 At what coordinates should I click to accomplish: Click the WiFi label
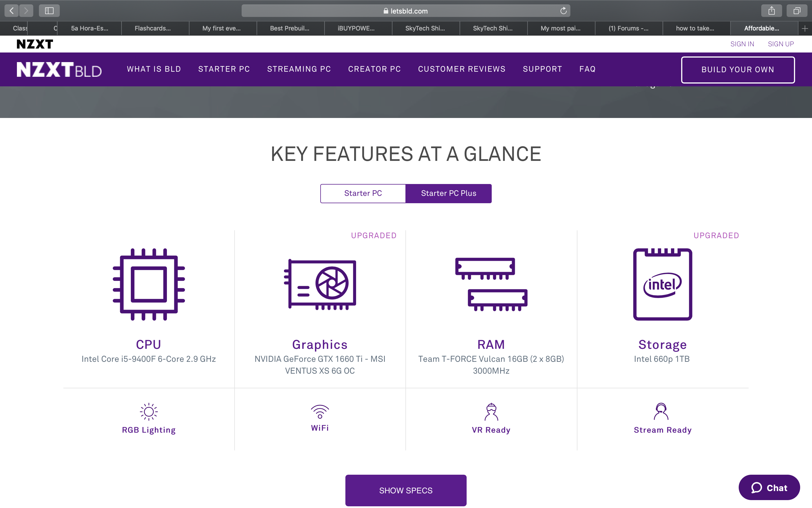[320, 428]
